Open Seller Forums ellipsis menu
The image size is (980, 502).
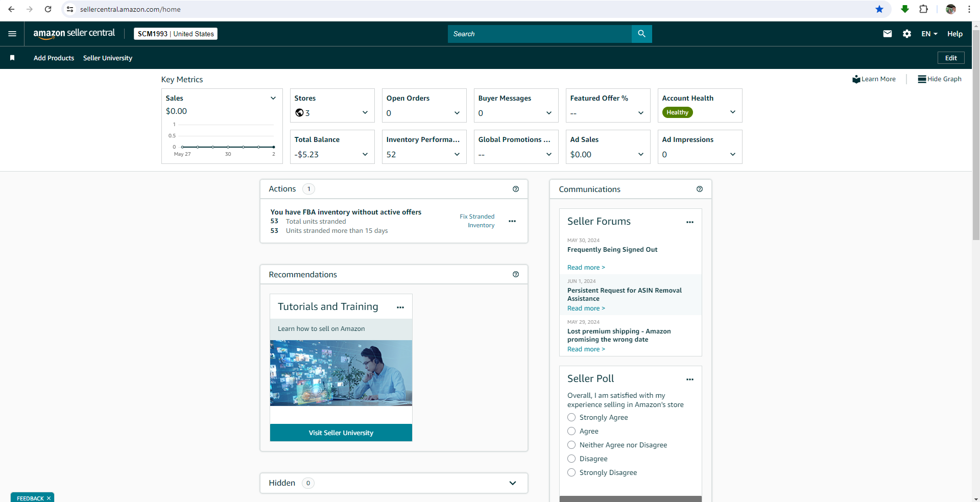(690, 222)
